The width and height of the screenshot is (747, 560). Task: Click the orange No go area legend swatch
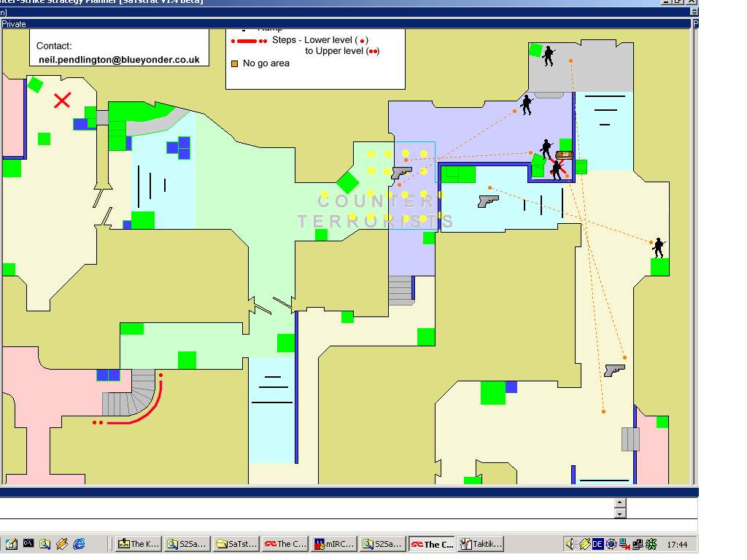coord(234,63)
